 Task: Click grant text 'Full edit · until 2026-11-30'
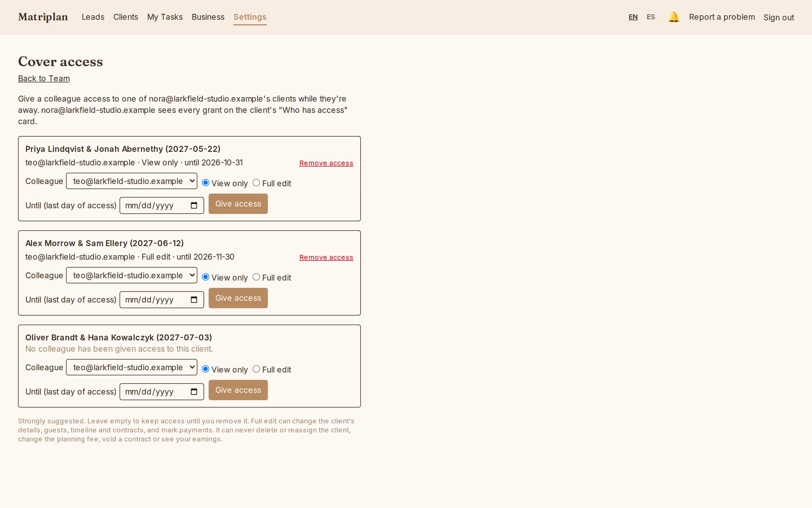[188, 257]
